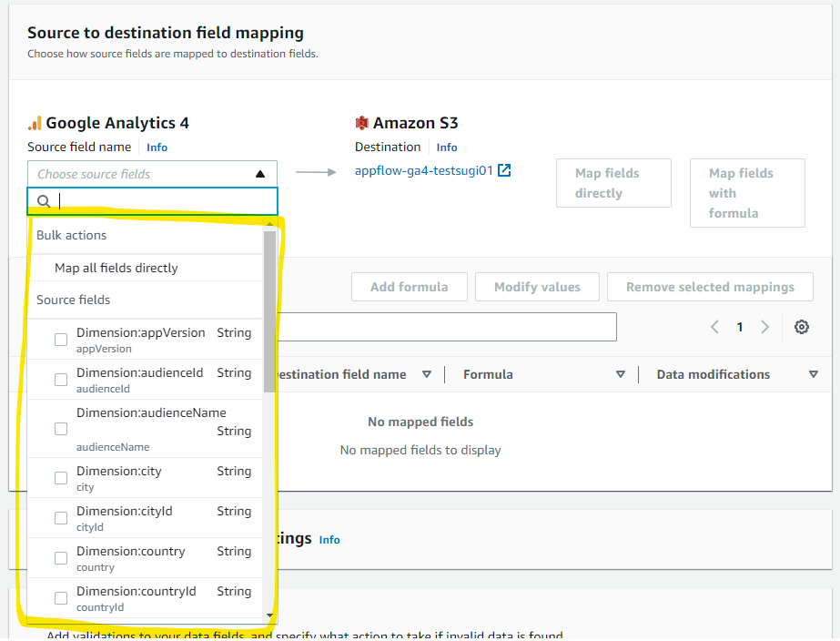Image resolution: width=840 pixels, height=641 pixels.
Task: Check Dimension:cityId checkbox
Action: [x=61, y=518]
